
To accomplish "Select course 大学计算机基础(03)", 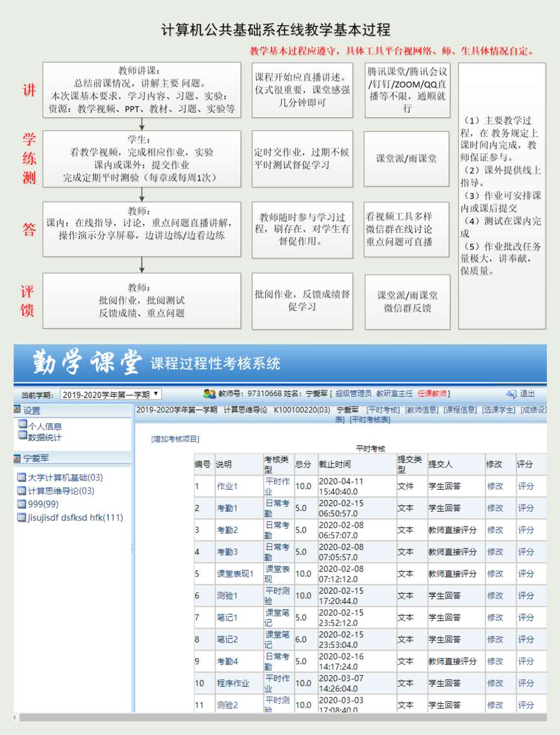I will pos(65,478).
